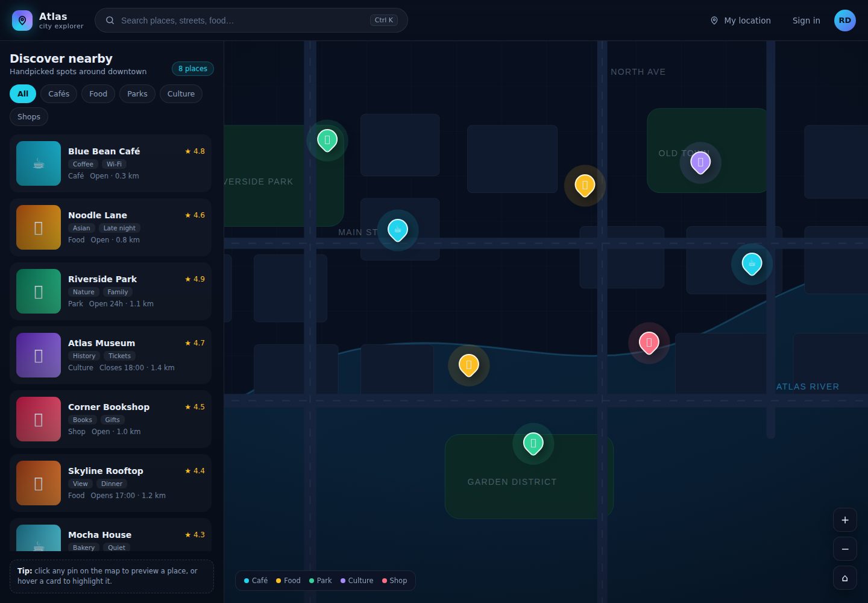
Task: Select the purple culture pin in Old Town
Action: pyautogui.click(x=700, y=162)
